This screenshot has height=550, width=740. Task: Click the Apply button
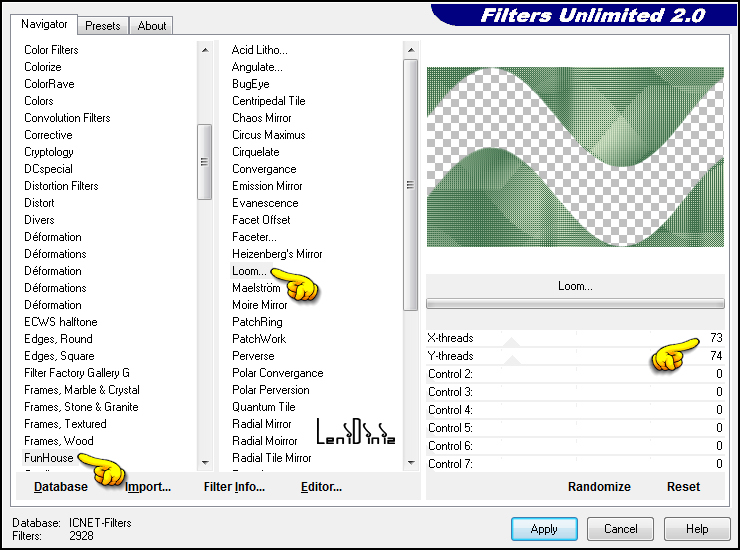point(544,529)
